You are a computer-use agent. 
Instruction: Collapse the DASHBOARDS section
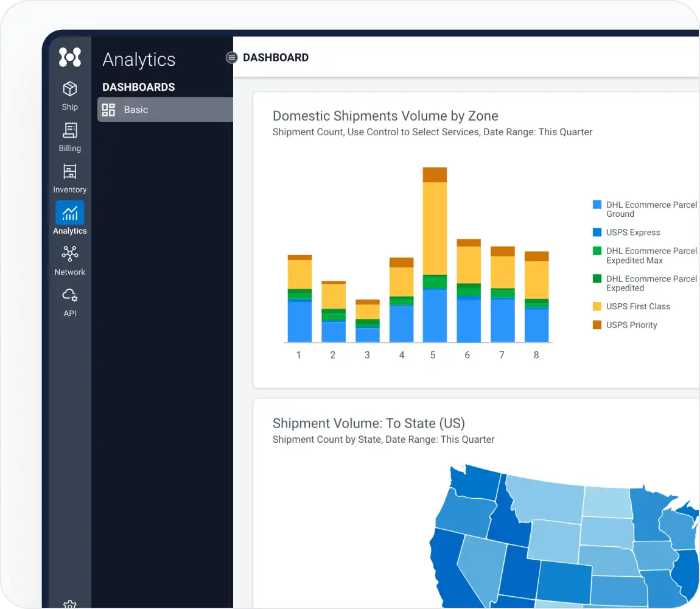(139, 87)
